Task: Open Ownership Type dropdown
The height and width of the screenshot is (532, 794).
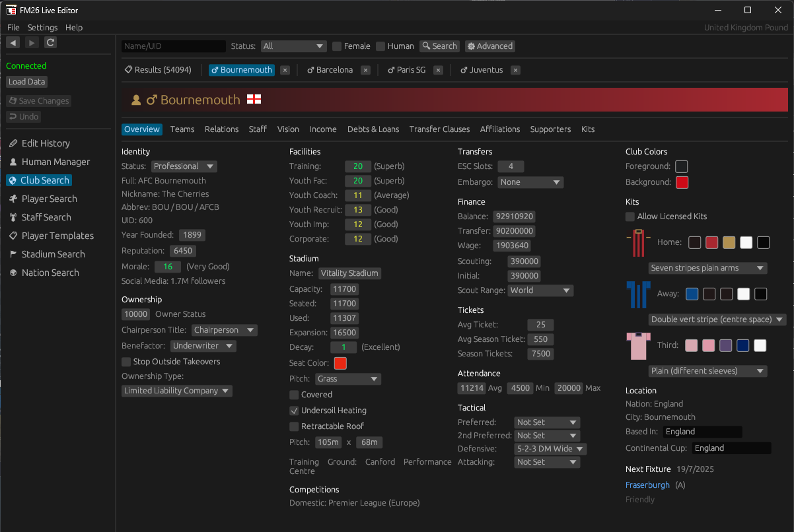Action: click(177, 391)
